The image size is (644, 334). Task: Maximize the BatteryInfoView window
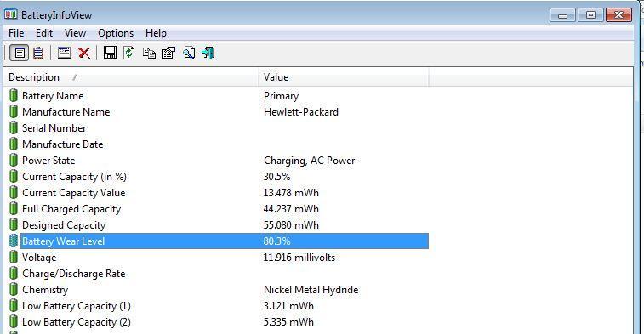click(590, 15)
